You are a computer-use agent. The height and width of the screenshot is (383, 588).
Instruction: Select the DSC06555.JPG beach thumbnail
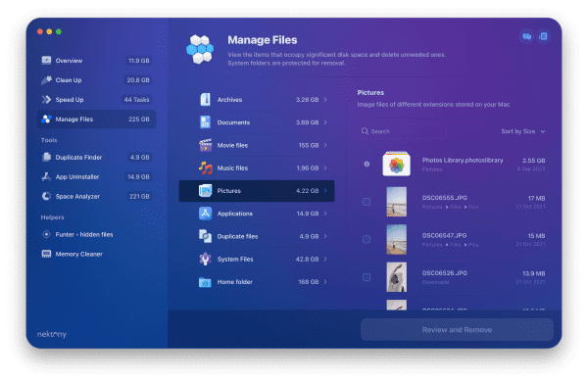[396, 202]
